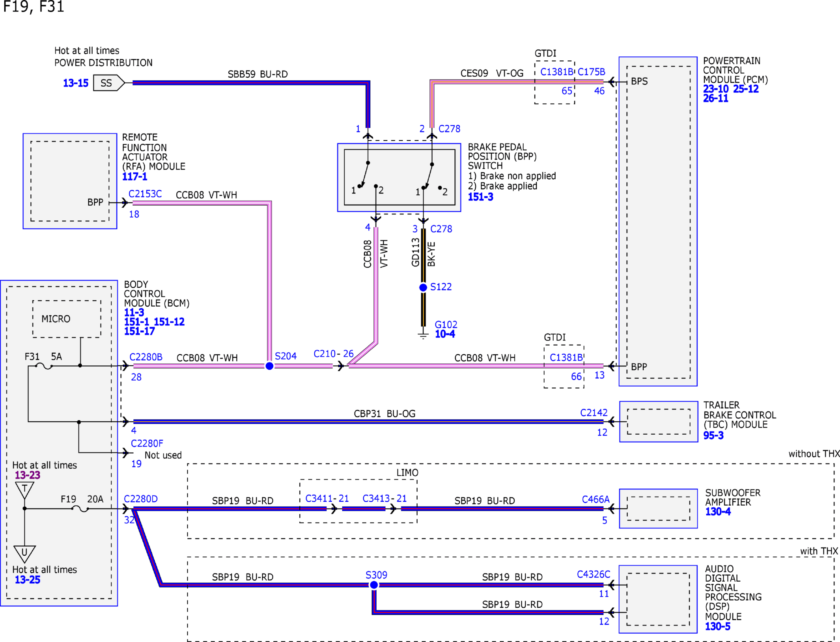Select the S122 splice dot
This screenshot has height=642, width=840.
(423, 287)
